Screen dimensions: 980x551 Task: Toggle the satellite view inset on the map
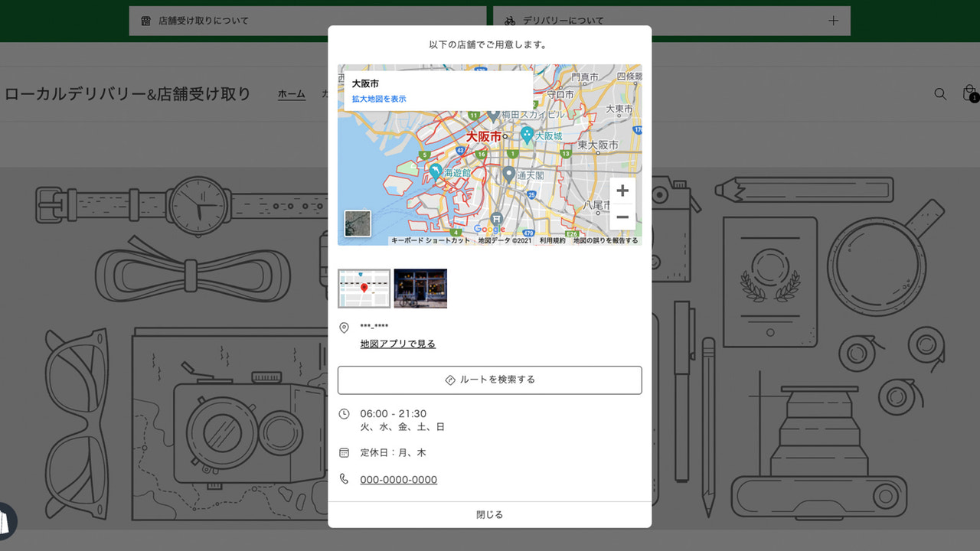click(357, 223)
